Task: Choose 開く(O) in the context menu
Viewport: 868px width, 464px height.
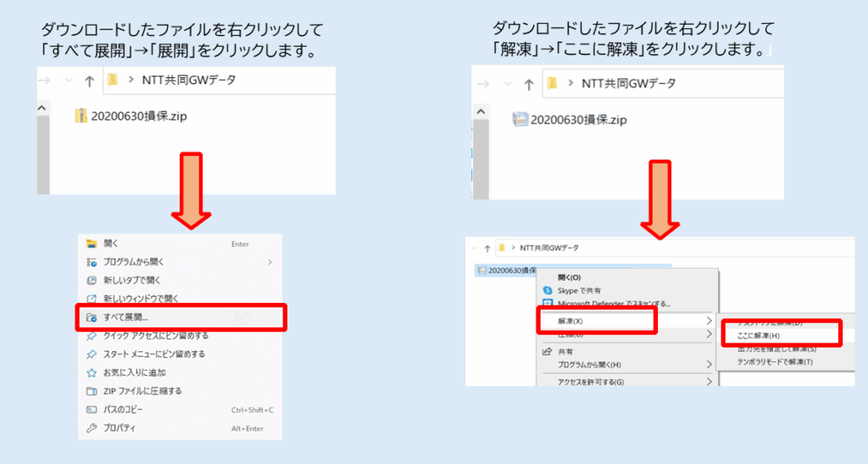Action: (569, 277)
